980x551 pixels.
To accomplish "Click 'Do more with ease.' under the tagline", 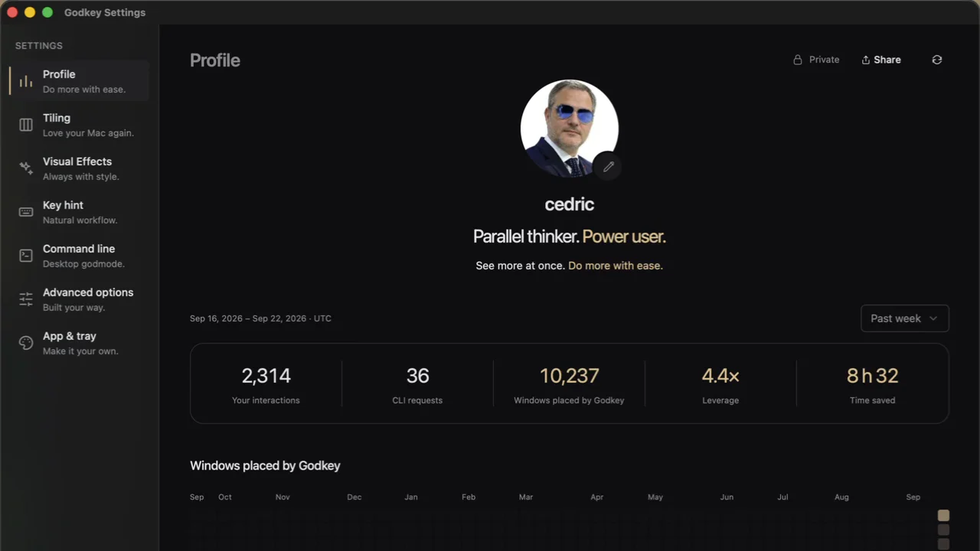I will (616, 266).
